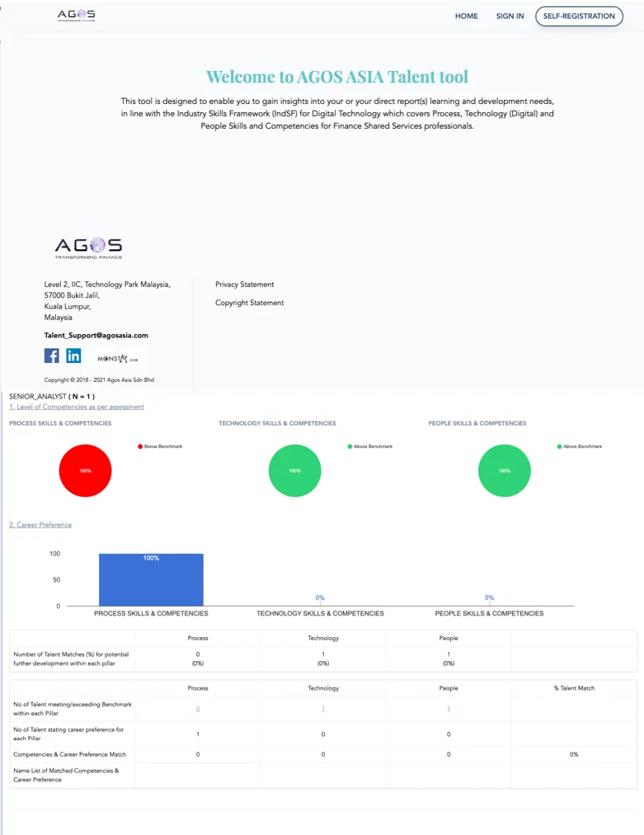Click the green People Skills pie chart
The height and width of the screenshot is (835, 644).
coord(505,471)
